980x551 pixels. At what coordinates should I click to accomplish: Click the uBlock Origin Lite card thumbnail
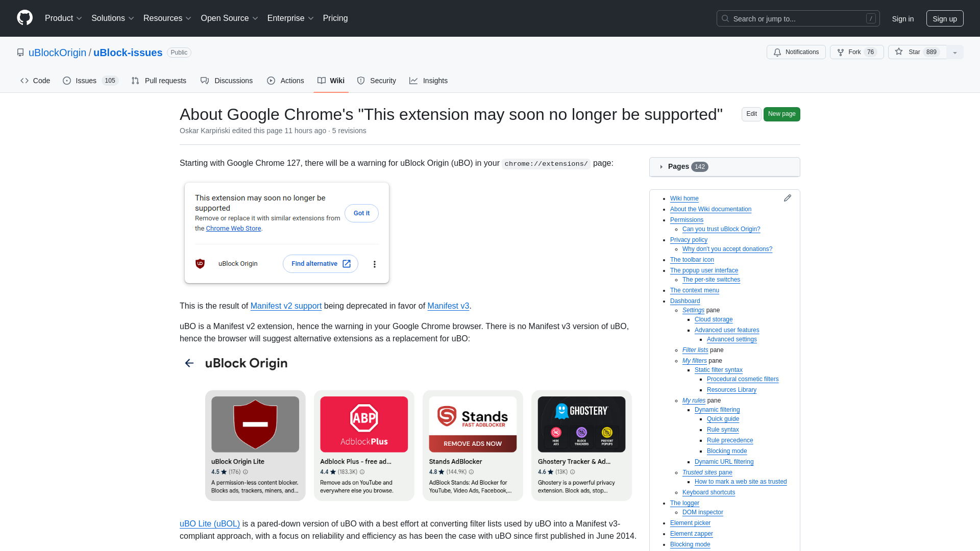(255, 424)
